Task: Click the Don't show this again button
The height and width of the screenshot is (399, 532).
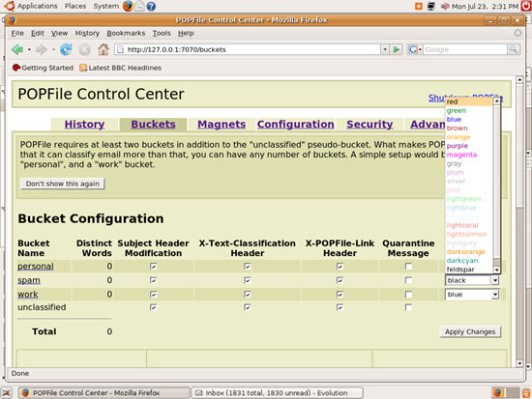Action: click(x=63, y=184)
